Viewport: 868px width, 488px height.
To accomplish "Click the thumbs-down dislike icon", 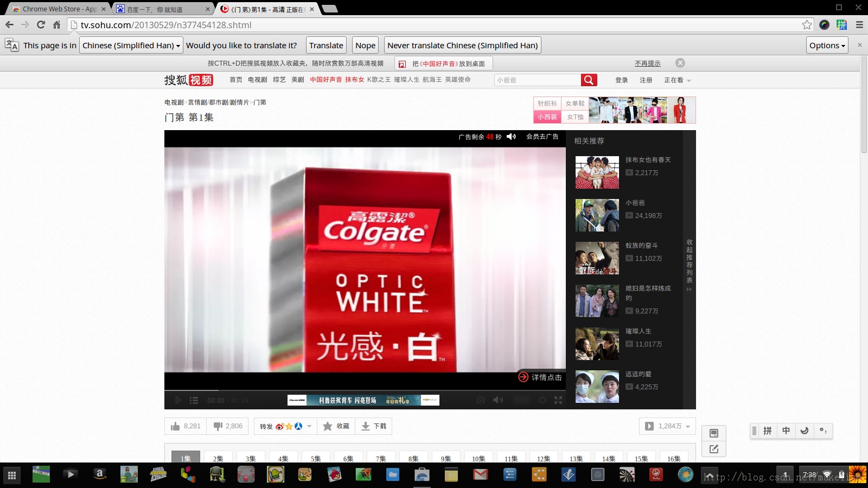I will point(218,426).
